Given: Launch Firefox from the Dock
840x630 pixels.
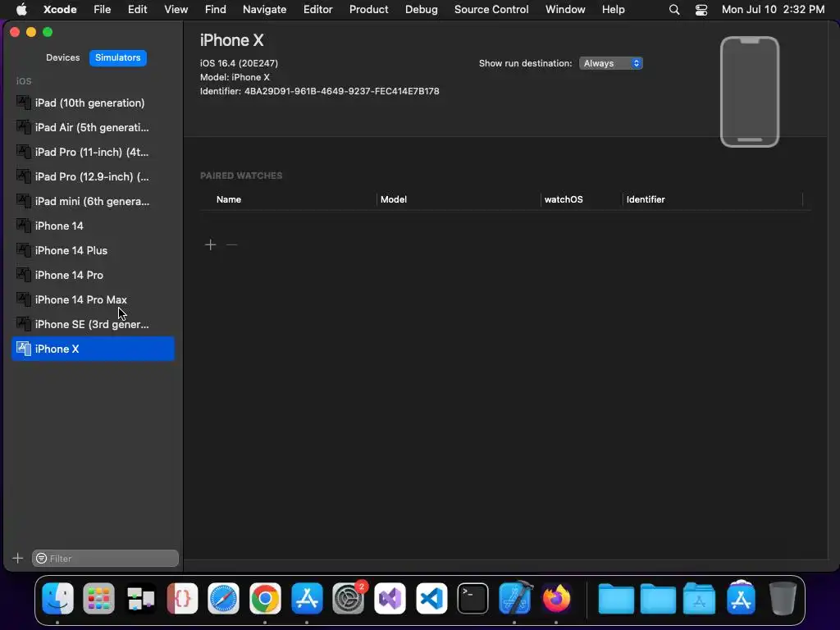Looking at the screenshot, I should click(x=556, y=598).
